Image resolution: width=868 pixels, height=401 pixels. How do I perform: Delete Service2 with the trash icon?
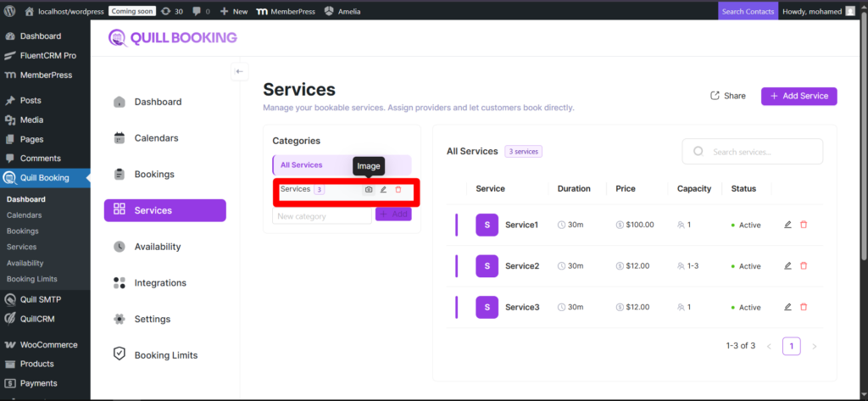point(804,266)
